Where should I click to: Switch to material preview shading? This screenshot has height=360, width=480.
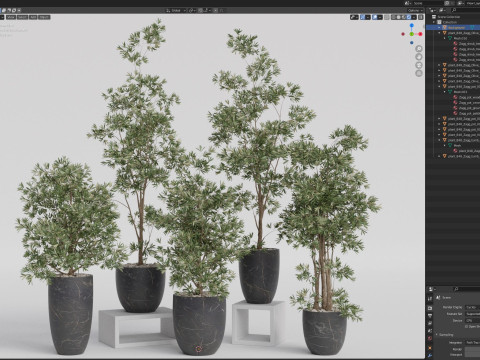click(x=404, y=17)
